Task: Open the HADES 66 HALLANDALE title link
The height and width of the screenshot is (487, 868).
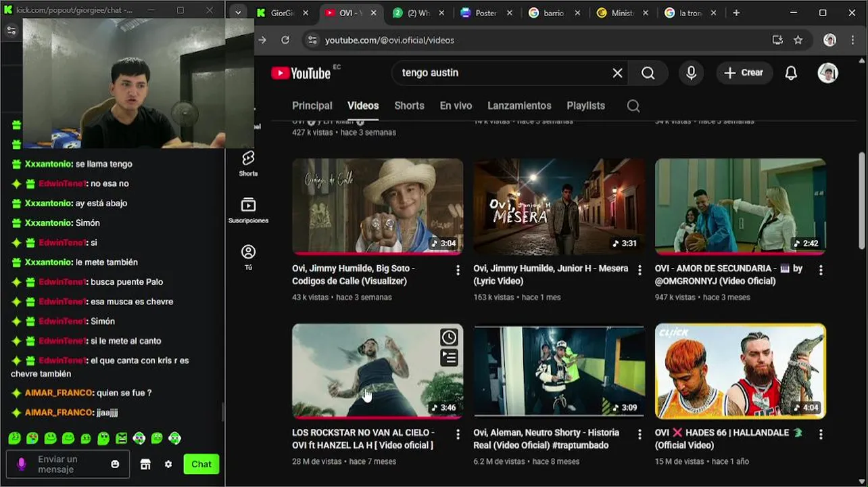Action: [728, 439]
